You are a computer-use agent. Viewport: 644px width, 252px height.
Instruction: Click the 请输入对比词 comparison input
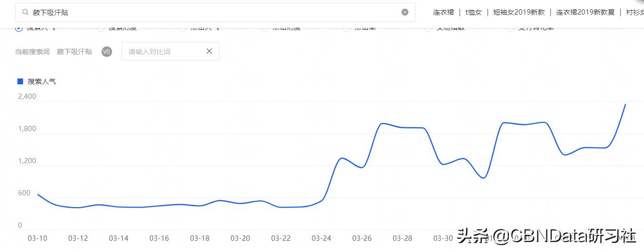[163, 52]
